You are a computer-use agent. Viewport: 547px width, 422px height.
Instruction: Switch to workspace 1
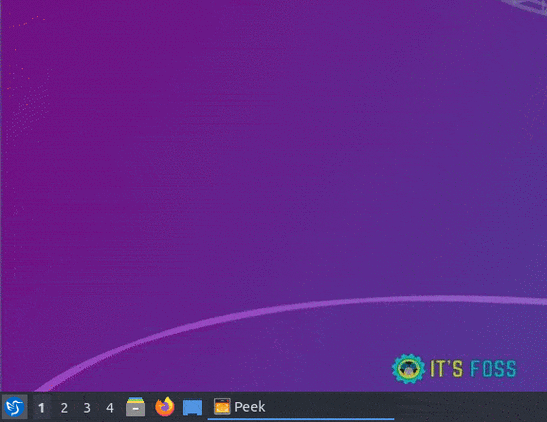click(42, 407)
